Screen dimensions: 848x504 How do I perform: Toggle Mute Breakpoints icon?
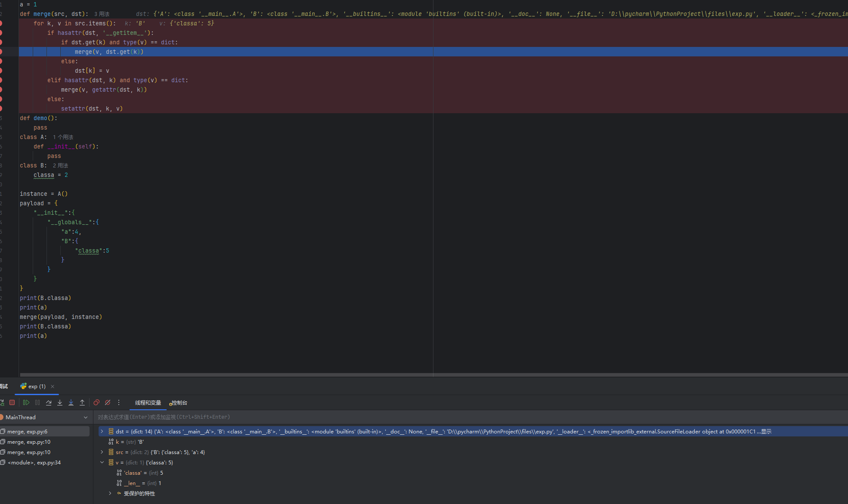tap(108, 402)
